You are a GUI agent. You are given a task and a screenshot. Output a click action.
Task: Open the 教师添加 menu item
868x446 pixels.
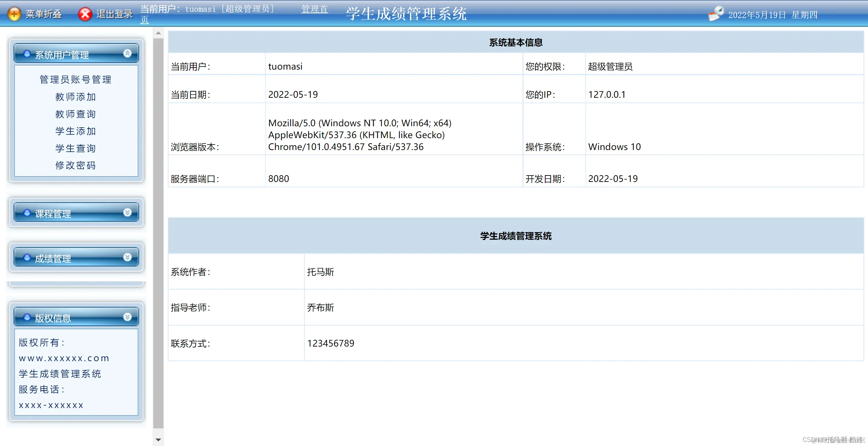(x=76, y=97)
